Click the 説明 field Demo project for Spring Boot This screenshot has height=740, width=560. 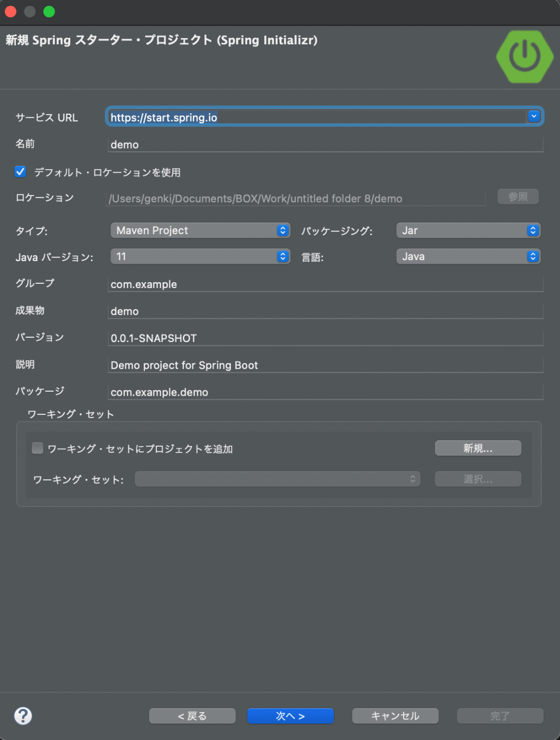click(325, 365)
